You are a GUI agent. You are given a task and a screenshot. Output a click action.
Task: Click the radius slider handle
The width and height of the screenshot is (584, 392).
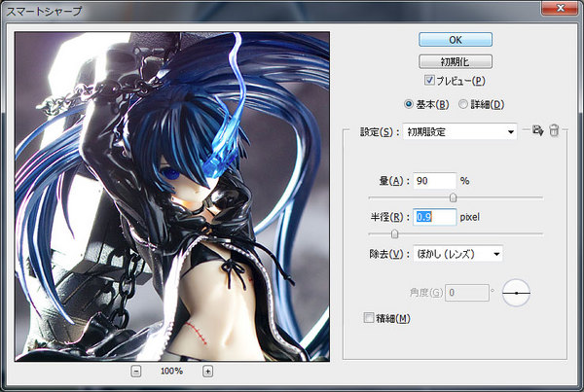click(394, 233)
